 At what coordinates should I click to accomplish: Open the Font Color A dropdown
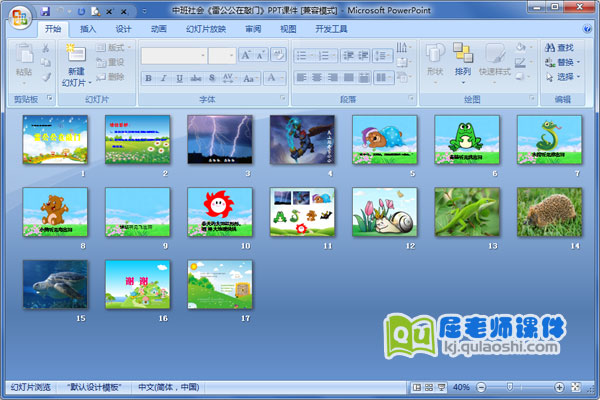tap(274, 78)
